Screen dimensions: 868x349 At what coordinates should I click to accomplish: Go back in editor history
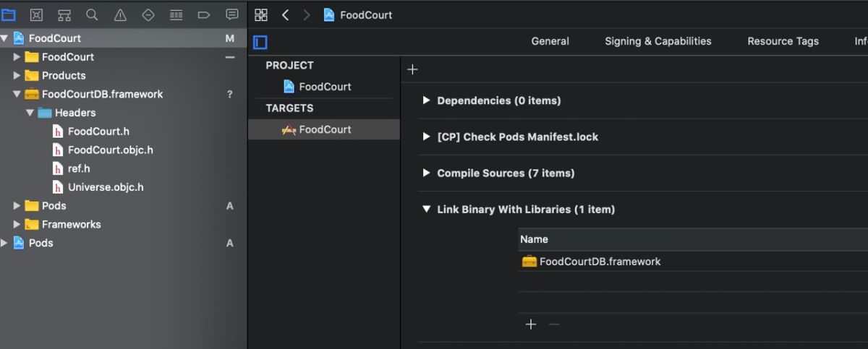[285, 14]
